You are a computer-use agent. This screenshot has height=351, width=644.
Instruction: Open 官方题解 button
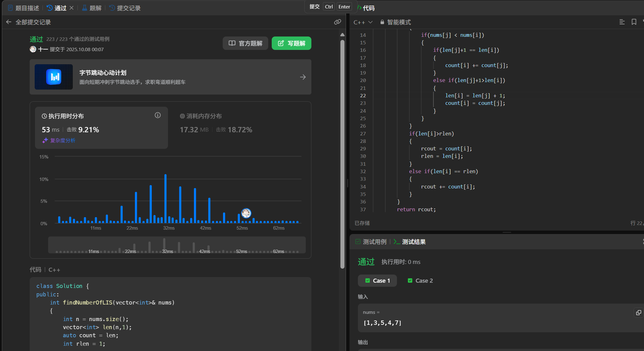(245, 43)
